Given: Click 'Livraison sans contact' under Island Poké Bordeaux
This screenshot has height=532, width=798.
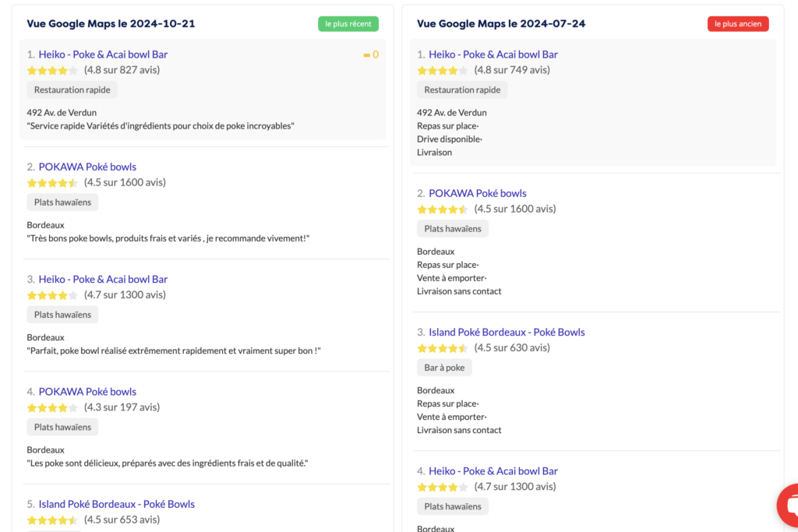Looking at the screenshot, I should (x=459, y=430).
